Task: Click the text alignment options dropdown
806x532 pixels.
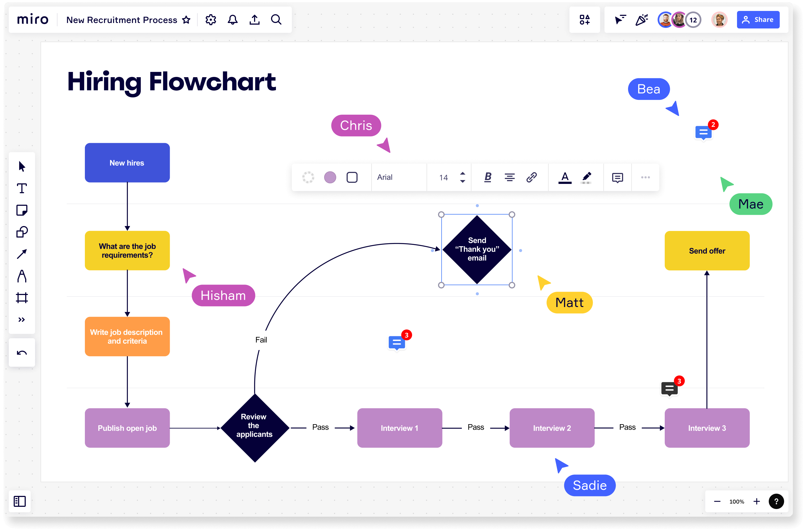Action: click(509, 177)
